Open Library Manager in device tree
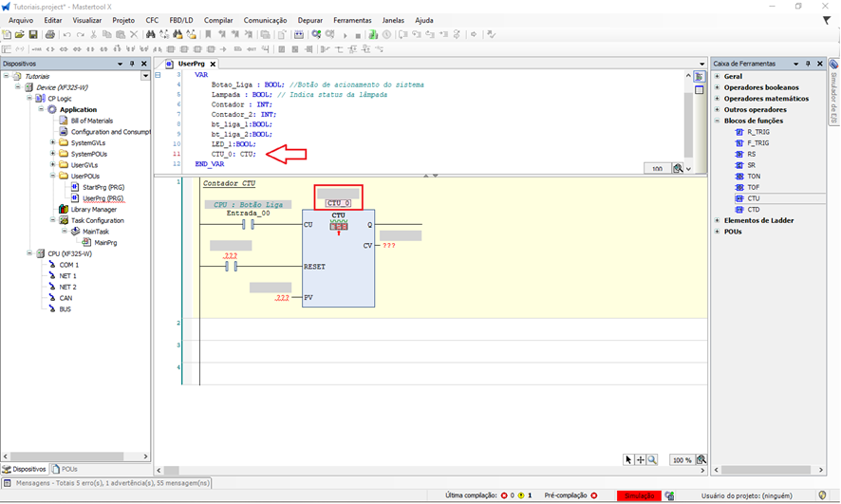The width and height of the screenshot is (841, 504). [x=93, y=209]
